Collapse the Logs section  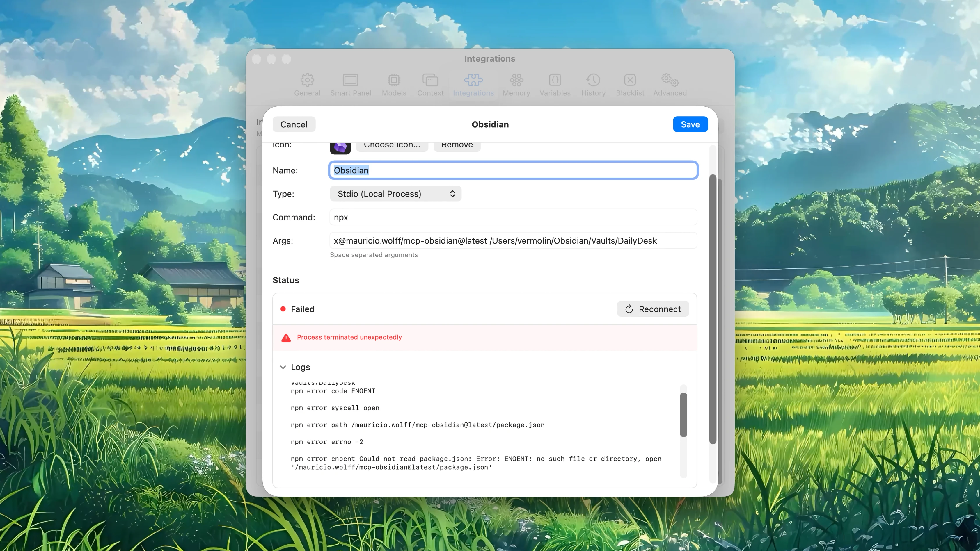pos(283,367)
